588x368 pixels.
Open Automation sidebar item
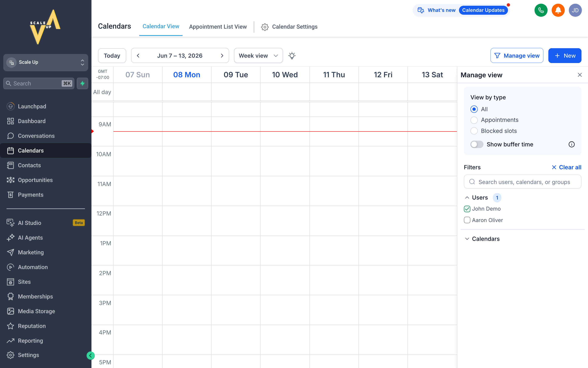(46, 267)
